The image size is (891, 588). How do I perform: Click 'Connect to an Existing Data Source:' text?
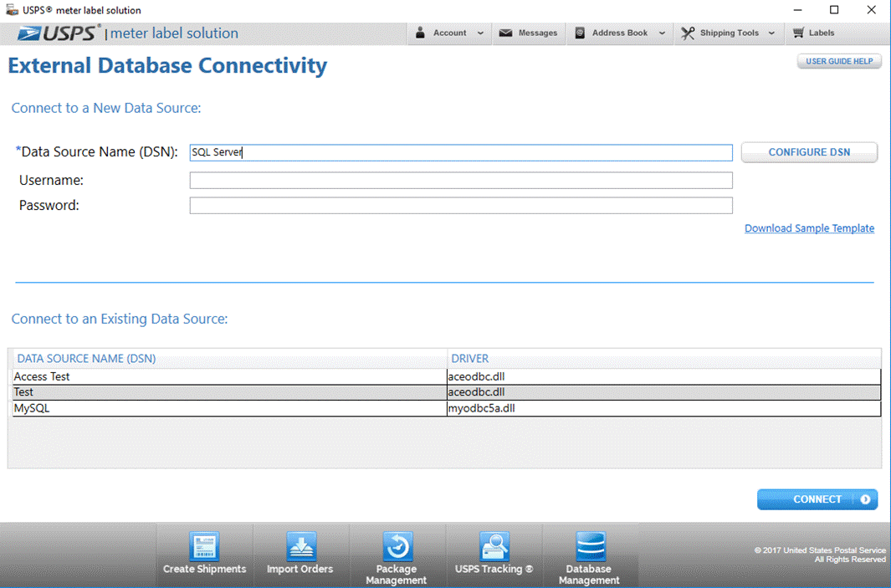coord(120,319)
